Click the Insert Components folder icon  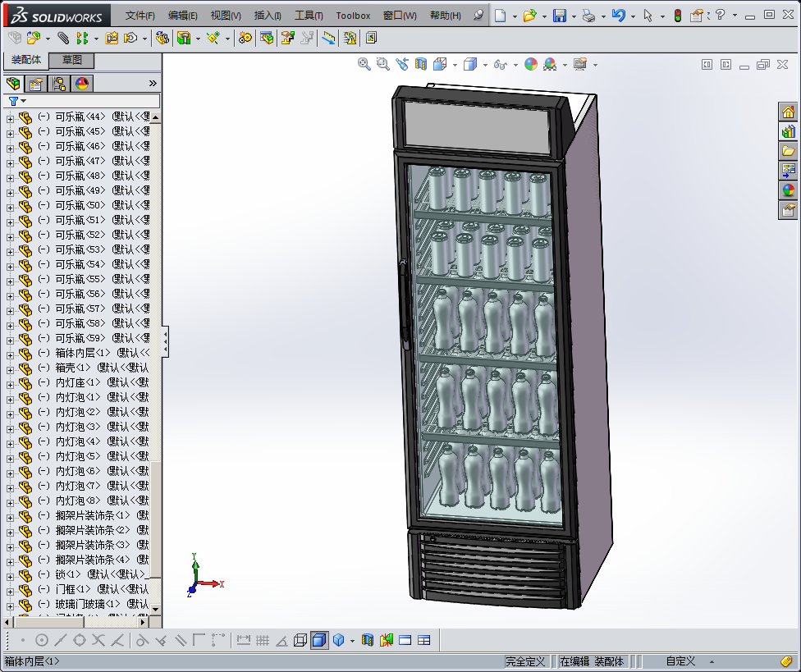[x=33, y=38]
